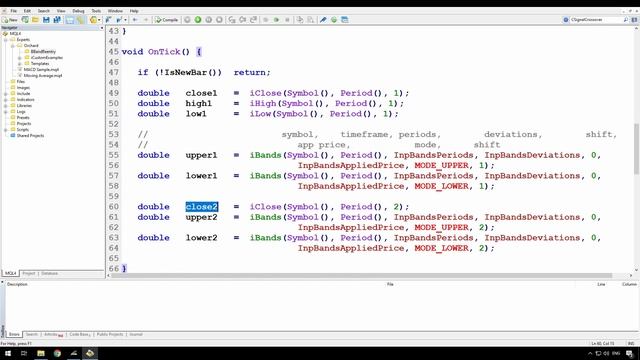Open the Window menu
The height and width of the screenshot is (360, 640).
click(115, 11)
